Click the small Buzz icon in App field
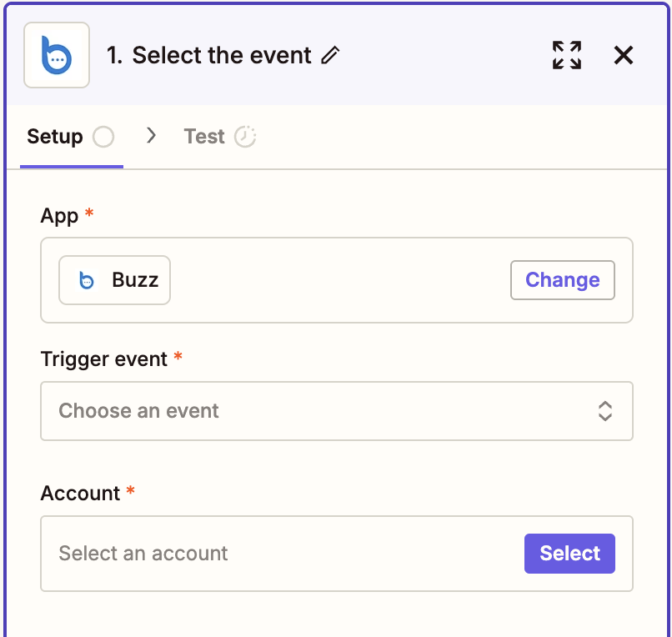The image size is (672, 637). pos(87,280)
